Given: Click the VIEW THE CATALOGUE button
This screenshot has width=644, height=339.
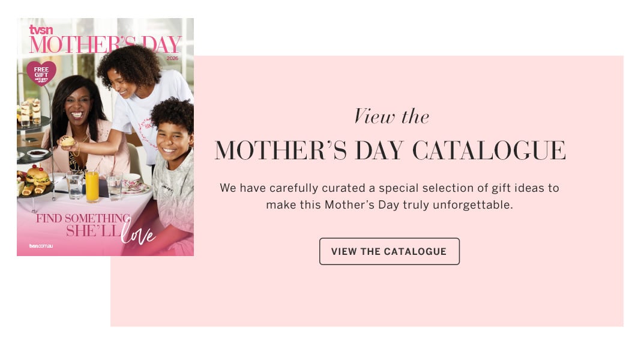Looking at the screenshot, I should pyautogui.click(x=389, y=251).
